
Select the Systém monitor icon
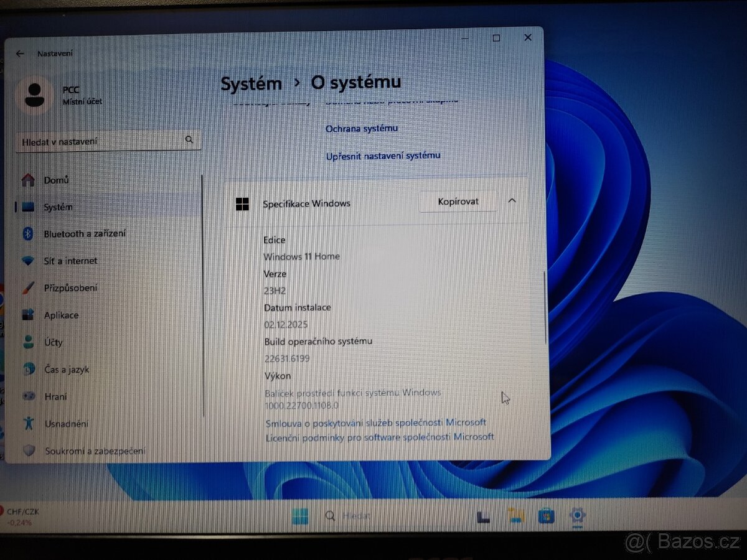[28, 207]
